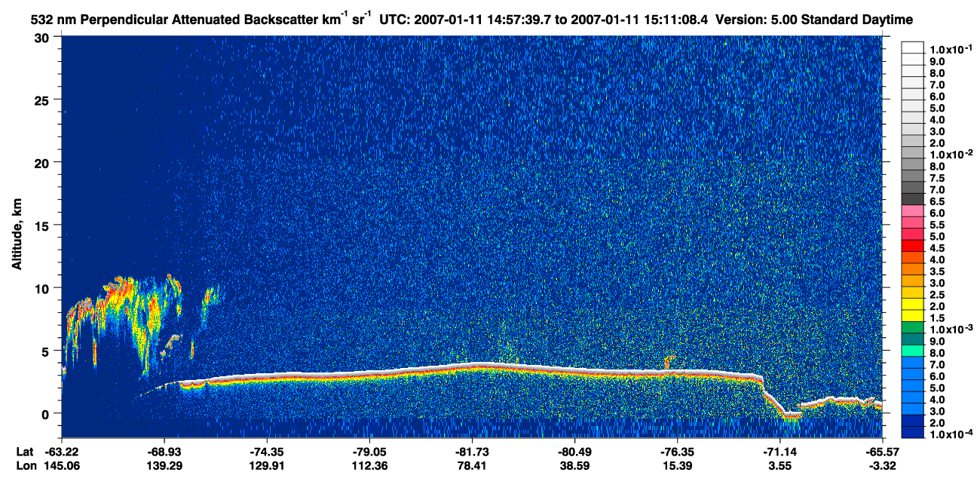Click latitude value "-81.73"
Viewport: 980px width, 503px height.
tap(472, 451)
